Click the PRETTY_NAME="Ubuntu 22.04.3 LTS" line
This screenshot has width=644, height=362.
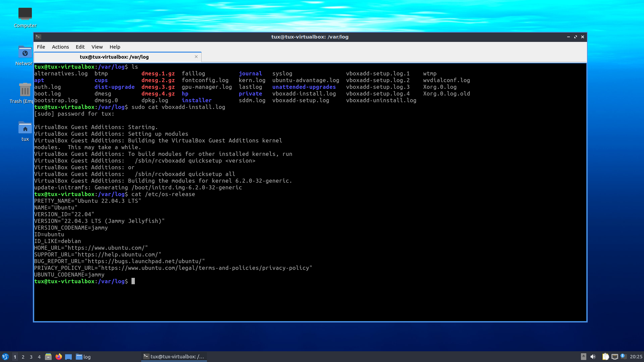coord(88,201)
